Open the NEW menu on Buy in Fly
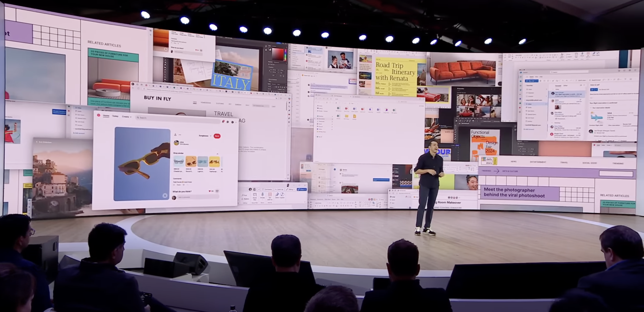 point(195,102)
